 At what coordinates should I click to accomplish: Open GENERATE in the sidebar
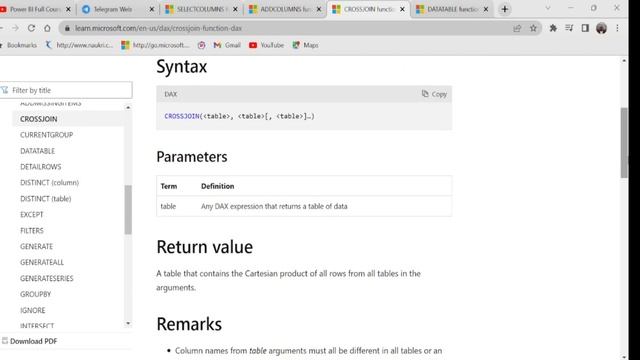coord(36,247)
